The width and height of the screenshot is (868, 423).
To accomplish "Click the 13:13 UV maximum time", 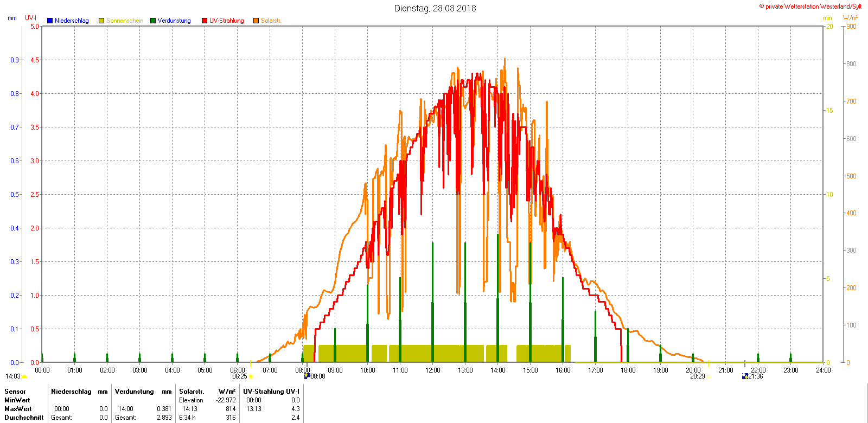I will point(254,409).
